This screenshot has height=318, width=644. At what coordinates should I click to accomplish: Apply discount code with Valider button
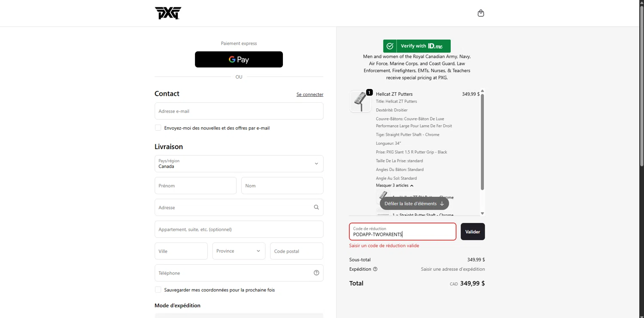pyautogui.click(x=473, y=232)
